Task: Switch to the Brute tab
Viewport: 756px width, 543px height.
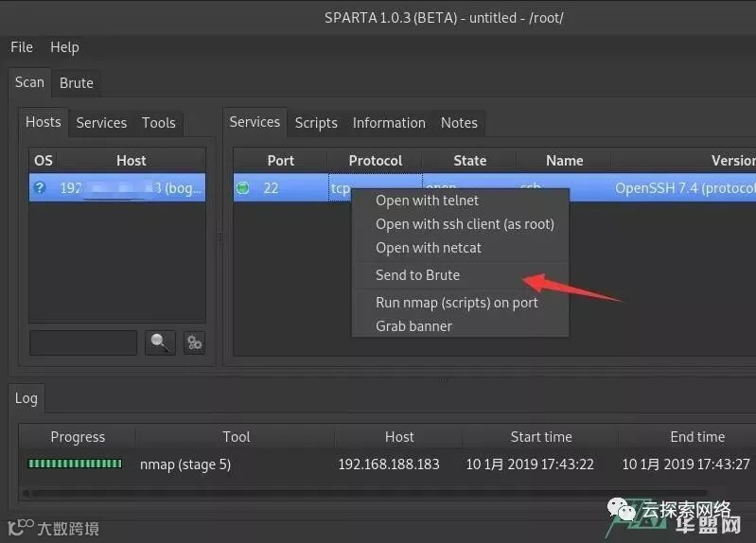Action: click(77, 83)
